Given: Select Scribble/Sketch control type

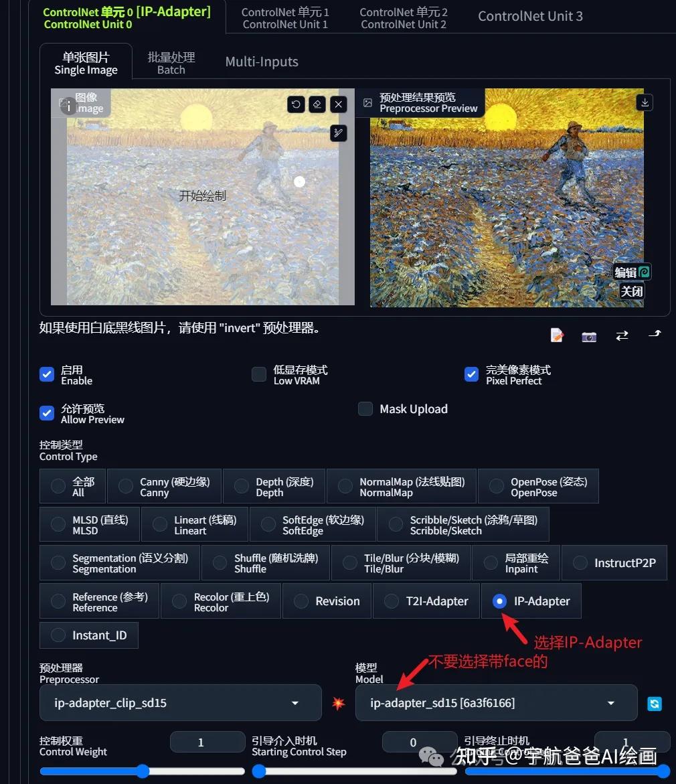Looking at the screenshot, I should (x=463, y=524).
